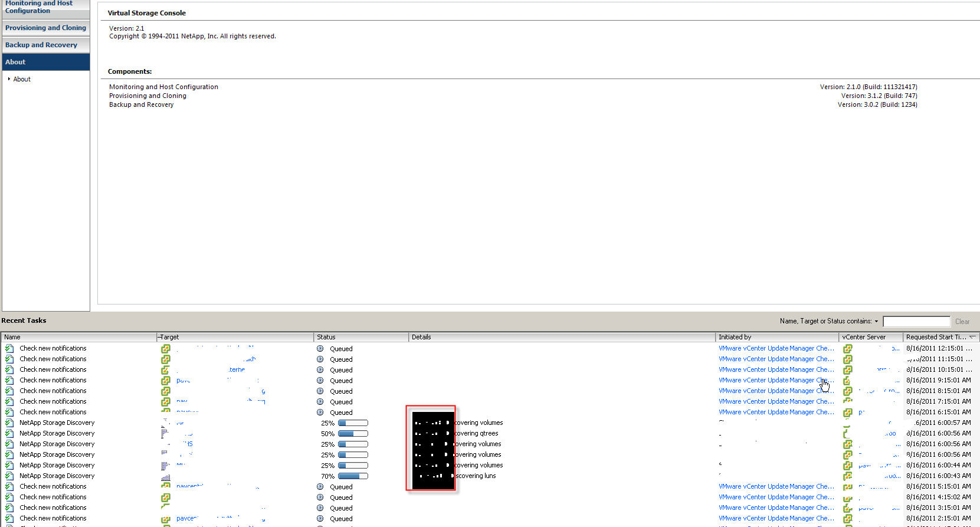Click the Queued status icon in the 12:15:01 row
The image size is (980, 527).
(x=320, y=349)
